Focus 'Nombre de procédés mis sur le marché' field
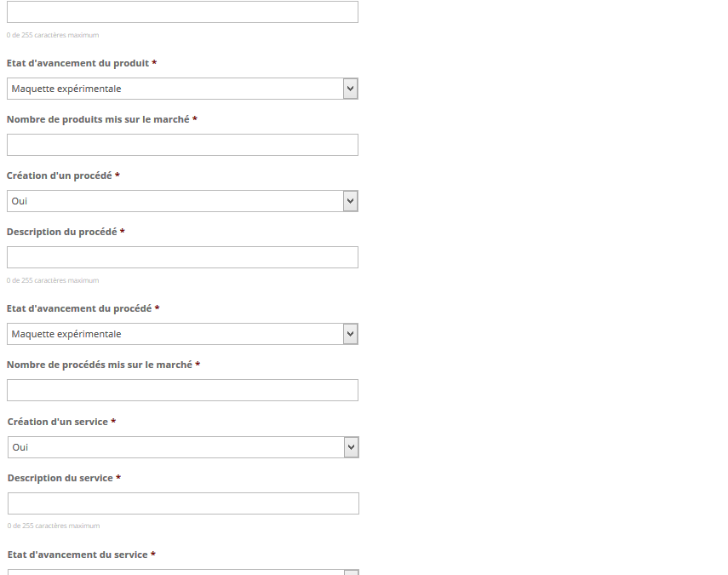Viewport: 728px width, 575px height. click(182, 390)
